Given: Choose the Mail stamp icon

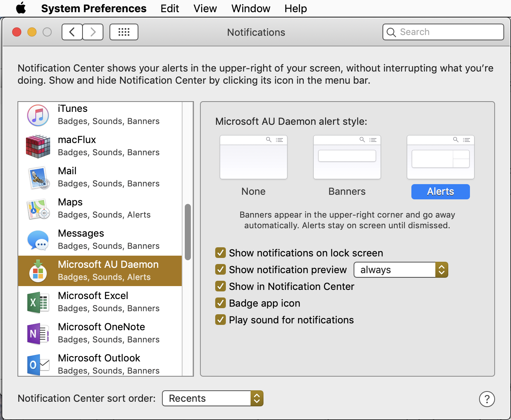Looking at the screenshot, I should [38, 178].
